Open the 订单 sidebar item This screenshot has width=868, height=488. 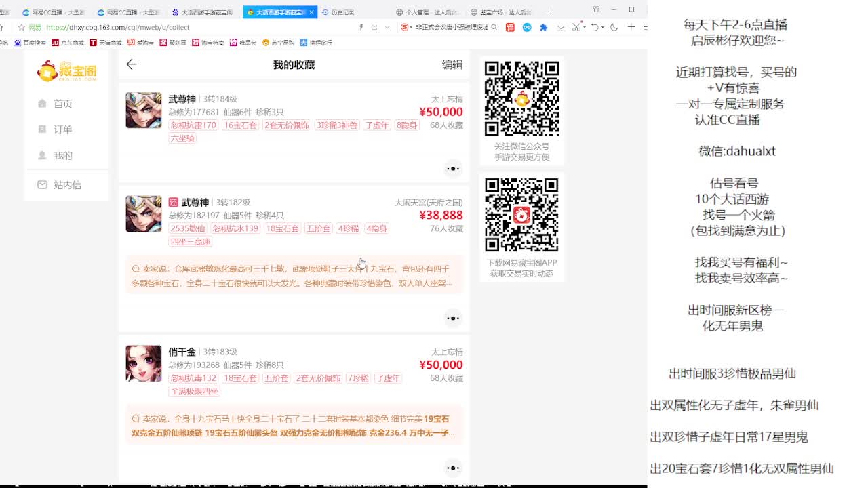(x=63, y=129)
